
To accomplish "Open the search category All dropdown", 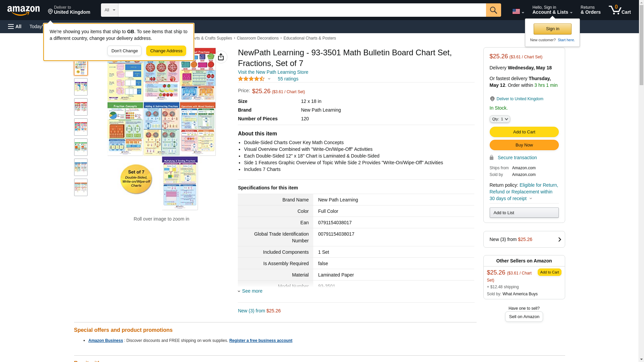I will pos(109,10).
